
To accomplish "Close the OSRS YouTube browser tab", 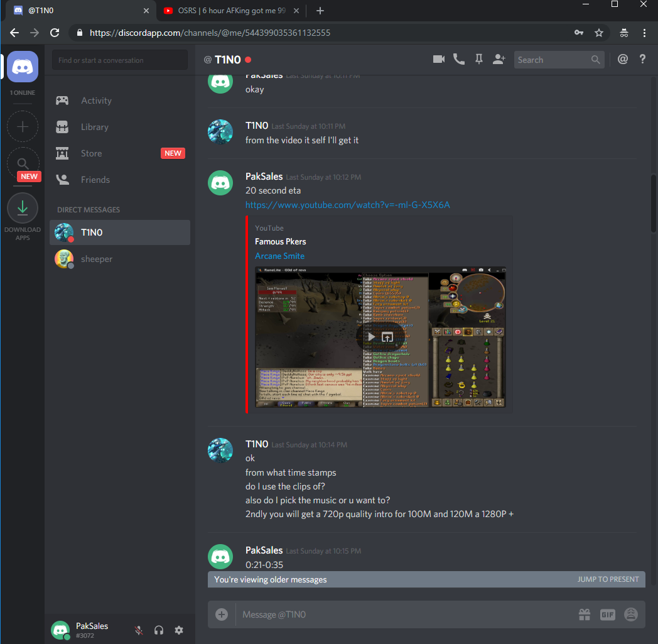I will pyautogui.click(x=296, y=11).
